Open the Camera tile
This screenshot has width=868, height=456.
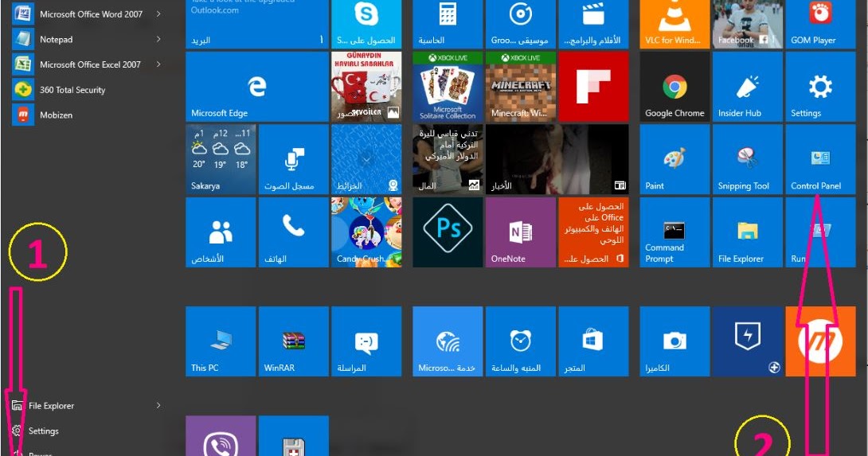[674, 341]
